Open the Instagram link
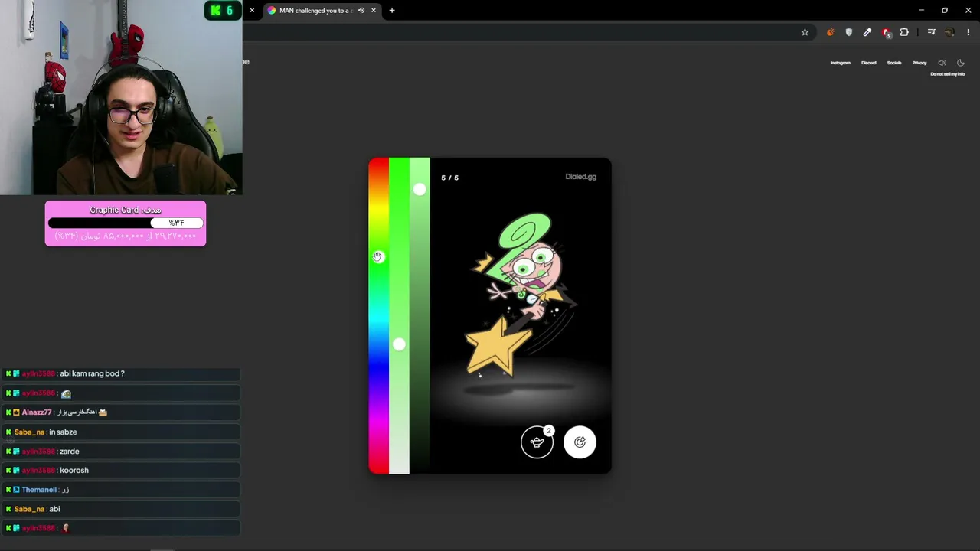The height and width of the screenshot is (551, 980). point(840,63)
